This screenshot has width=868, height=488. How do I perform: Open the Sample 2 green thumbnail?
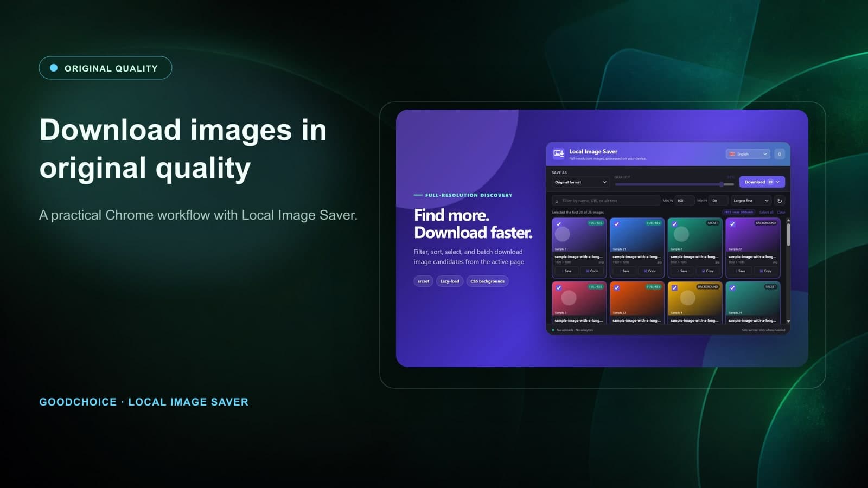tap(695, 235)
